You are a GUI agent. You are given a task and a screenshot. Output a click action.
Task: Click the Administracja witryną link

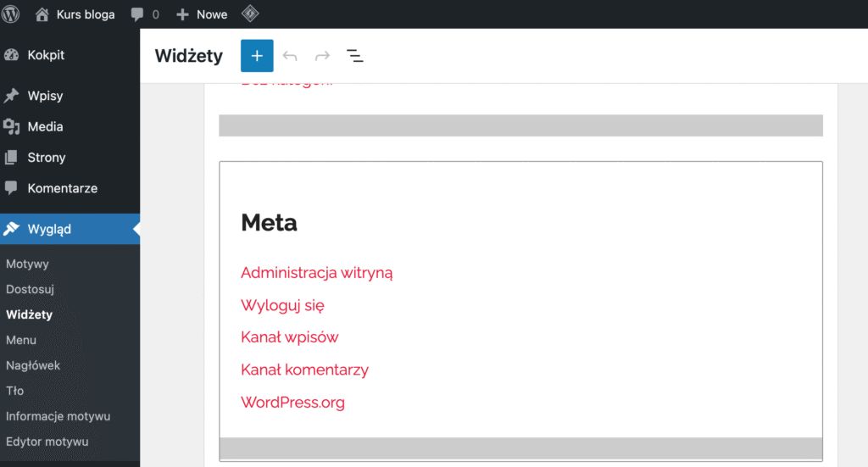(316, 273)
